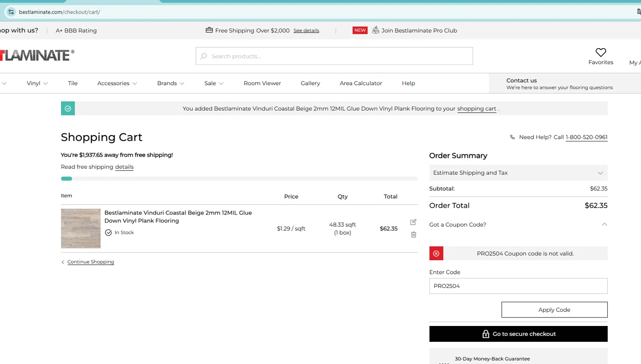Image resolution: width=641 pixels, height=364 pixels.
Task: Click the $1.29 / sqft price
Action: (291, 229)
